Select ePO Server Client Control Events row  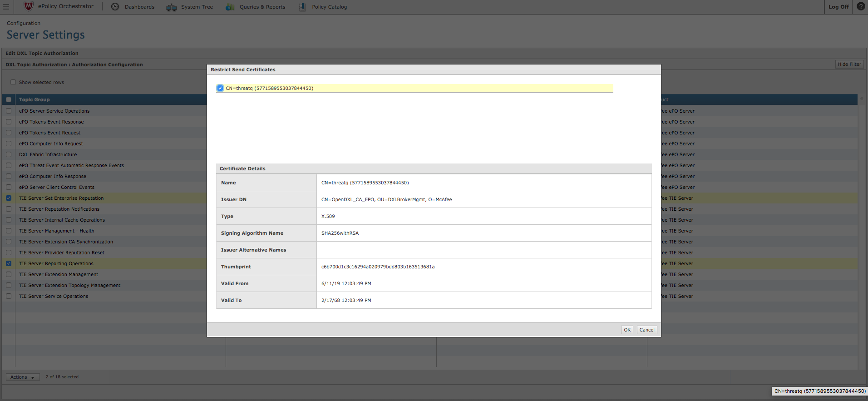tap(57, 187)
